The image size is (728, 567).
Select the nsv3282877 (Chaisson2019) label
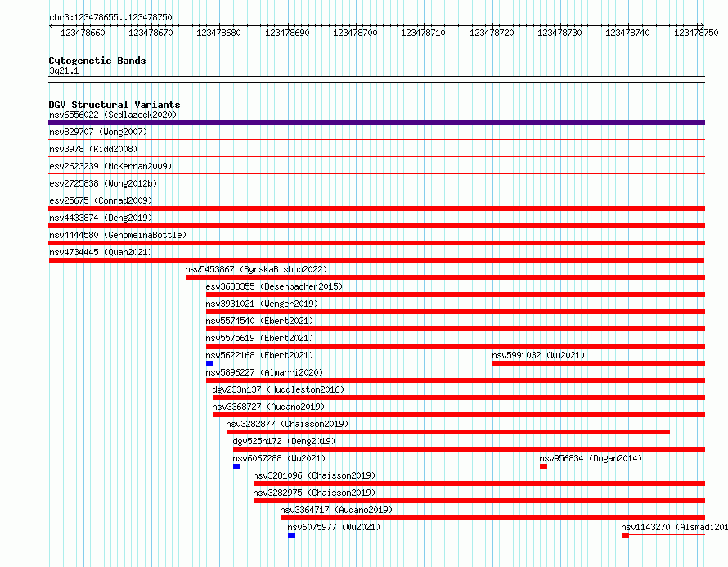pyautogui.click(x=287, y=424)
